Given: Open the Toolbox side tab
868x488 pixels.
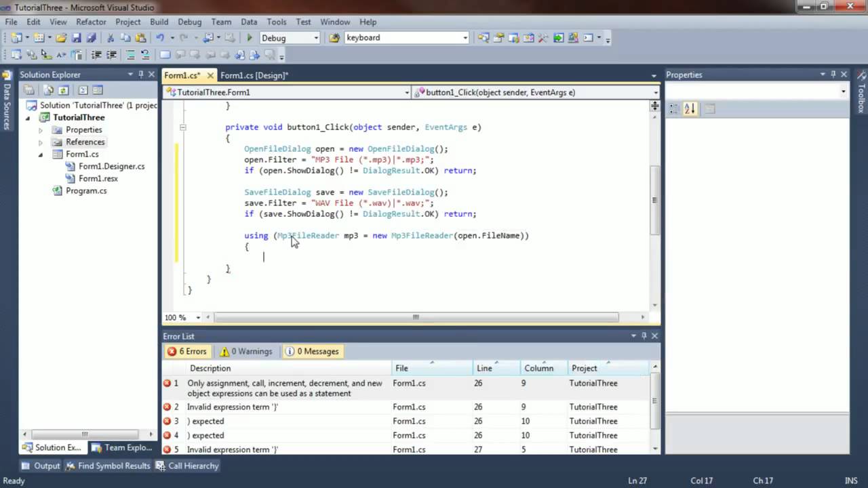Looking at the screenshot, I should point(862,94).
